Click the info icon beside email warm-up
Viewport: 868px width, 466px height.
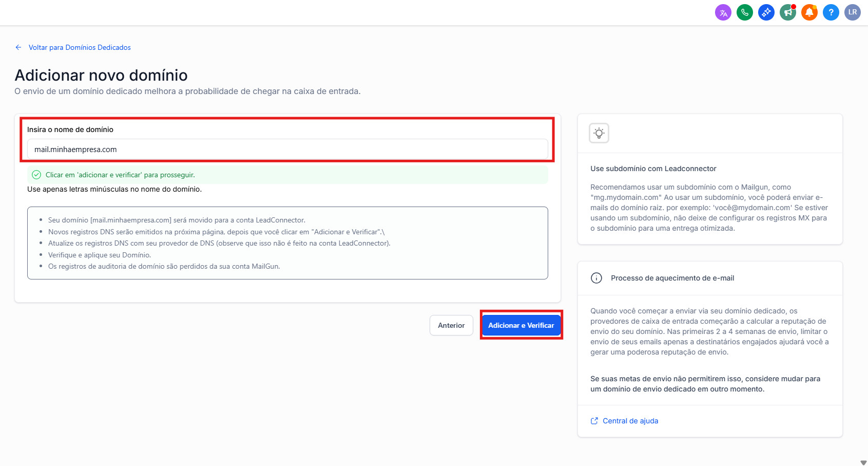pyautogui.click(x=596, y=278)
